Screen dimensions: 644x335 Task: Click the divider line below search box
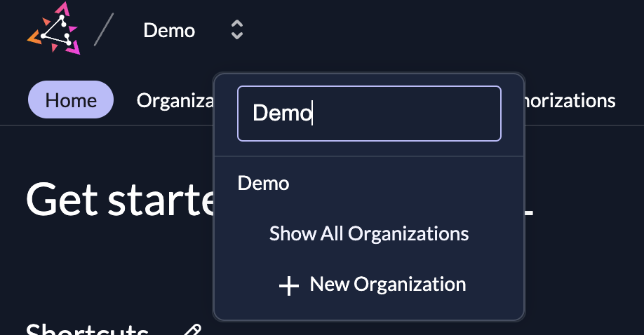click(369, 156)
